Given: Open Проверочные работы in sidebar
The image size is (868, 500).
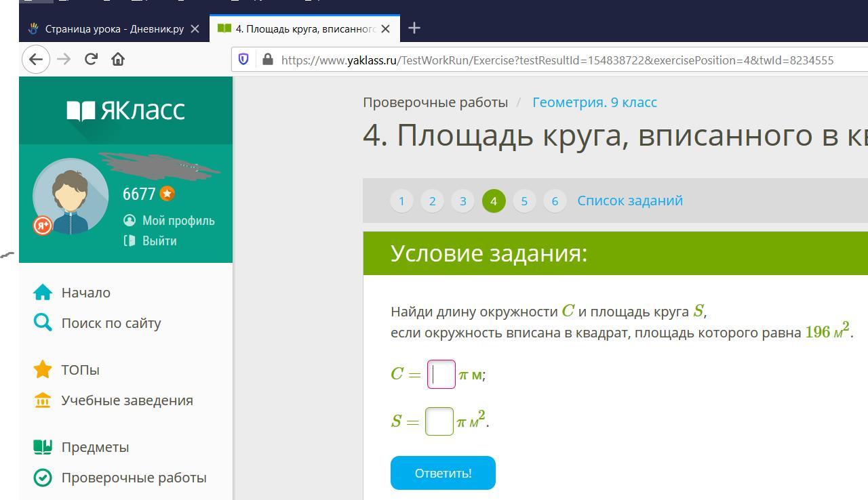Looking at the screenshot, I should 134,478.
